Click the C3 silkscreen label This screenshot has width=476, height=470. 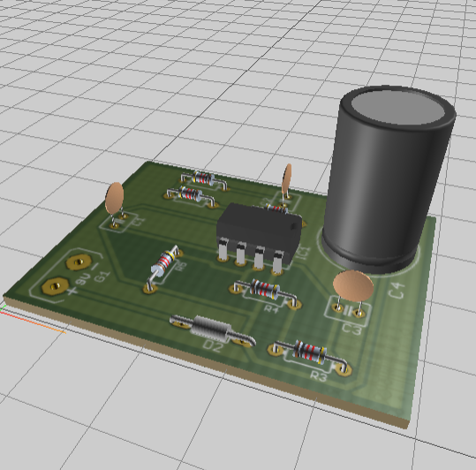352,330
